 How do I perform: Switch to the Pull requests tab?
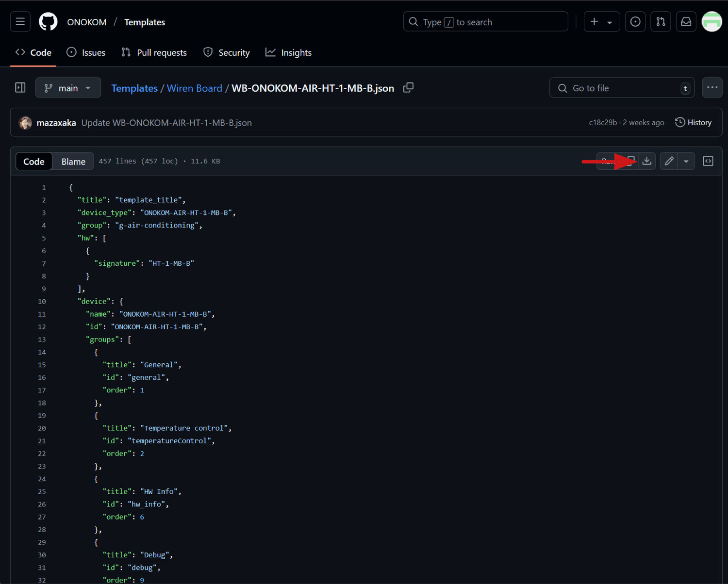pos(154,52)
